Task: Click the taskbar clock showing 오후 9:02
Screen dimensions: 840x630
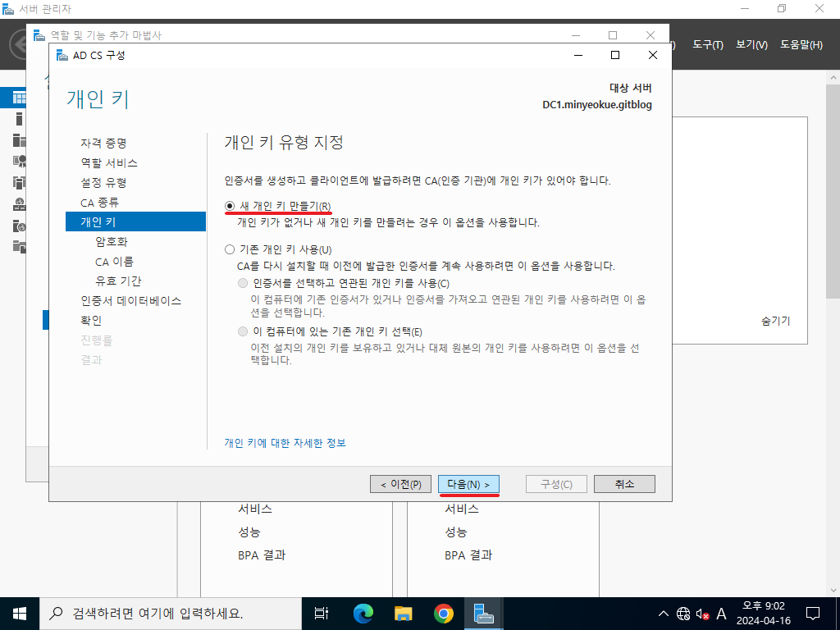Action: 764,614
